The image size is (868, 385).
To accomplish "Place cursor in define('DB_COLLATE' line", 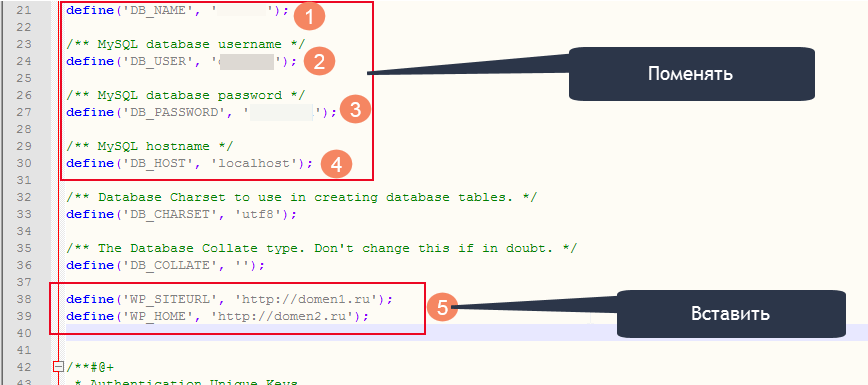I will tap(166, 265).
